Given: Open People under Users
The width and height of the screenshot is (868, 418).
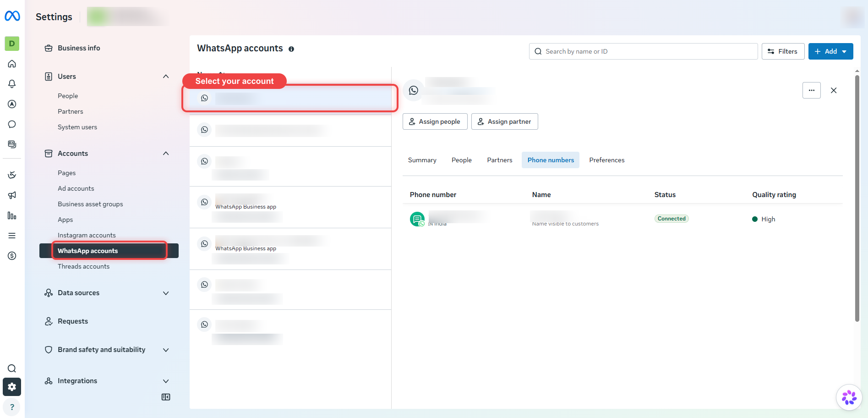Looking at the screenshot, I should tap(68, 96).
